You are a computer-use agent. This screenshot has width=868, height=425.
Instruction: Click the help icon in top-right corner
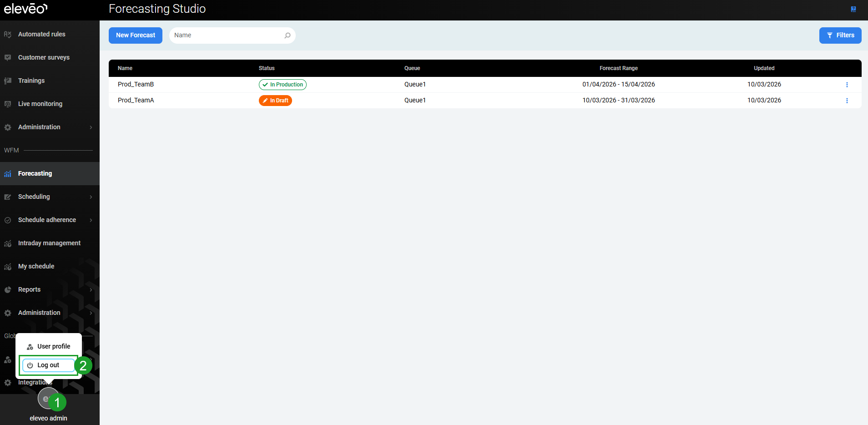[x=853, y=9]
